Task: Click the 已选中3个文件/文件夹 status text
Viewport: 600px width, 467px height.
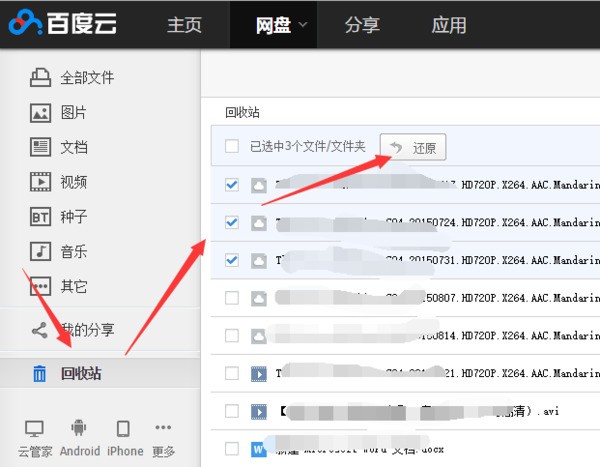Action: coord(308,146)
